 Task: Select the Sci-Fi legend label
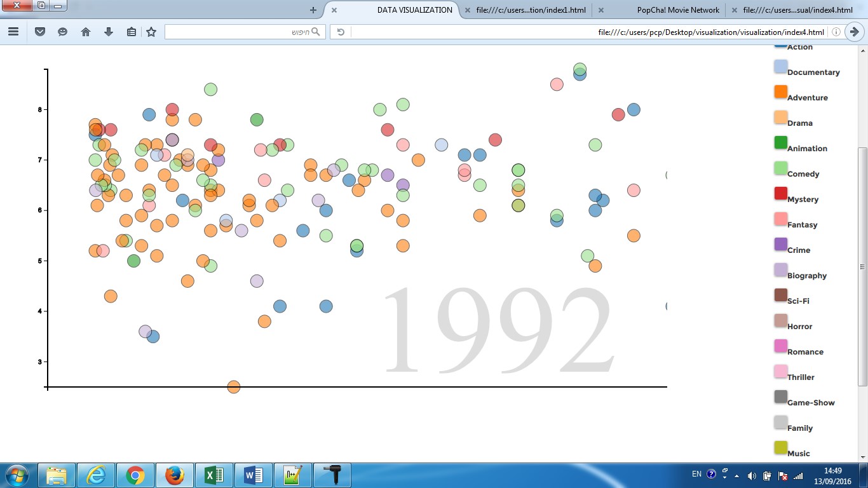pyautogui.click(x=798, y=301)
